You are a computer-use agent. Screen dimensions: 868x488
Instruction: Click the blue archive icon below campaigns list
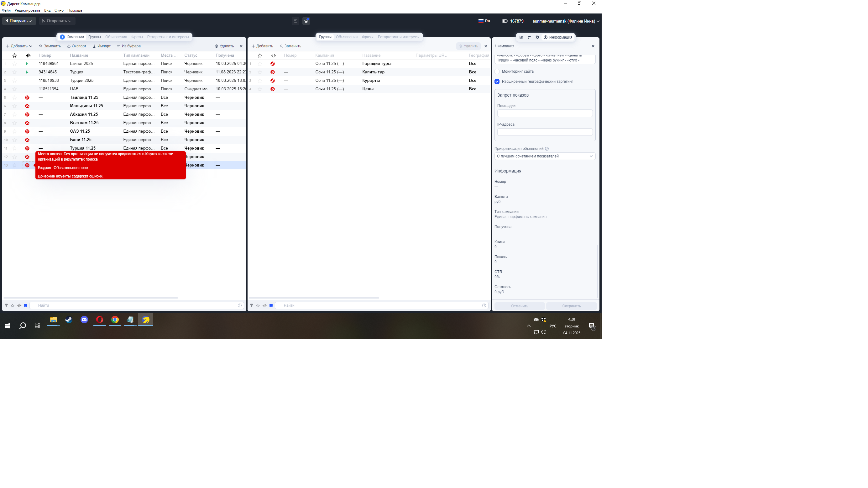pos(26,305)
